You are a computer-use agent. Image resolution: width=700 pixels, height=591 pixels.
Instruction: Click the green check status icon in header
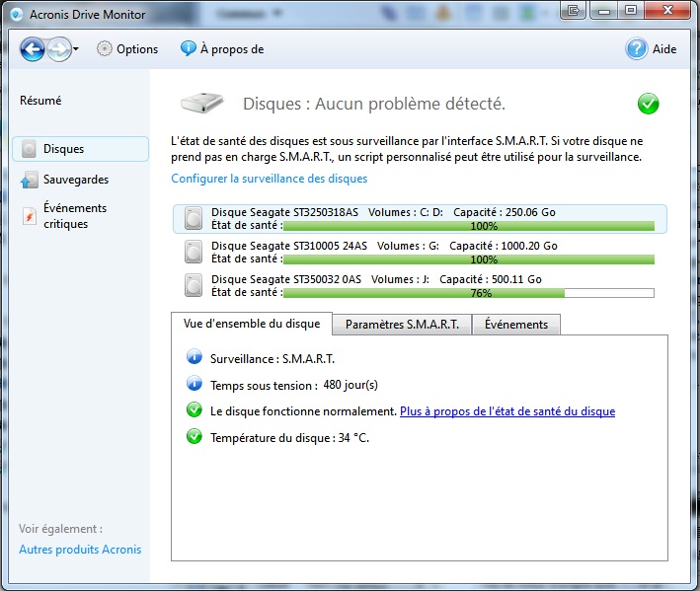pos(649,104)
